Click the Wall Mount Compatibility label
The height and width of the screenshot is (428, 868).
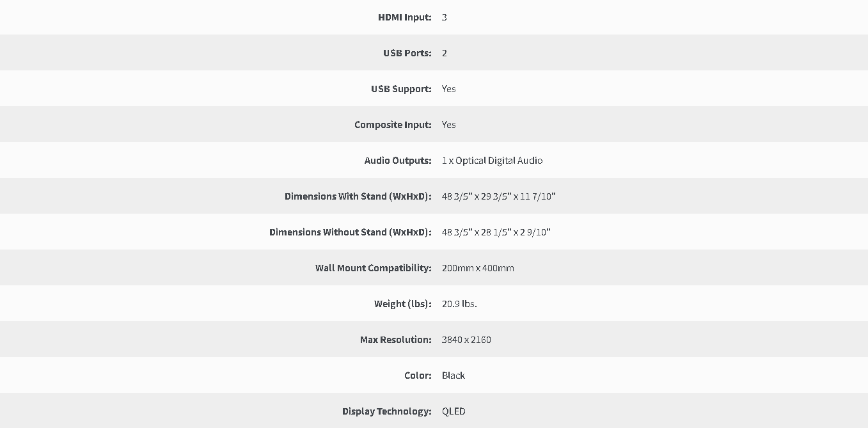click(x=374, y=268)
